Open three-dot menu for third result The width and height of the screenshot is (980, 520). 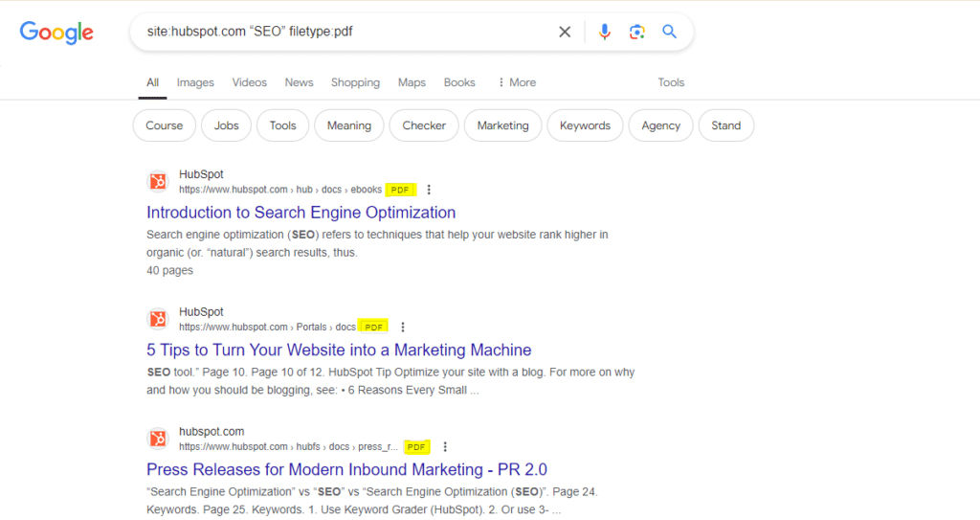pyautogui.click(x=445, y=446)
